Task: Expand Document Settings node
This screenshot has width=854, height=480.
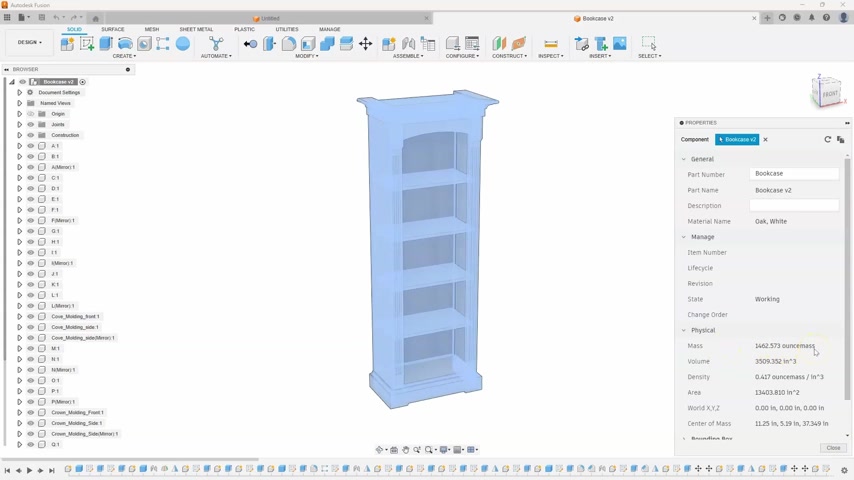Action: click(x=20, y=93)
